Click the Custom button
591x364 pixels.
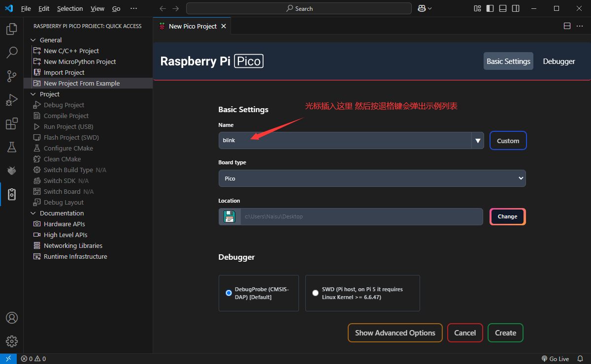pos(508,141)
